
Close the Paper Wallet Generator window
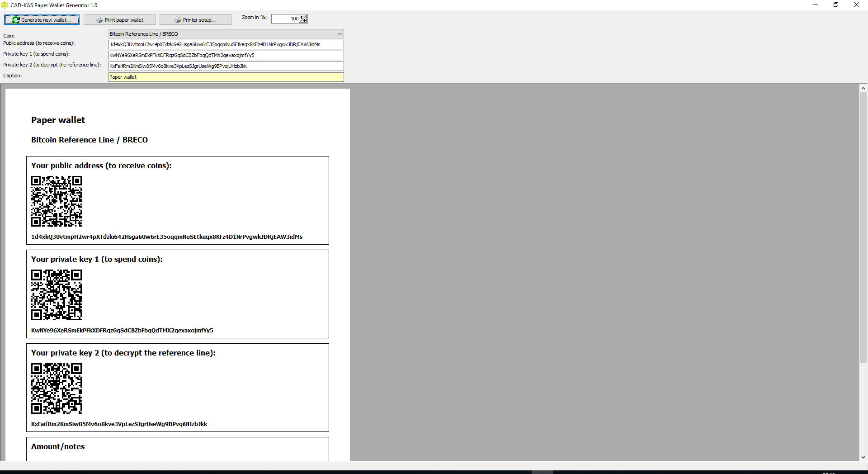tap(856, 5)
